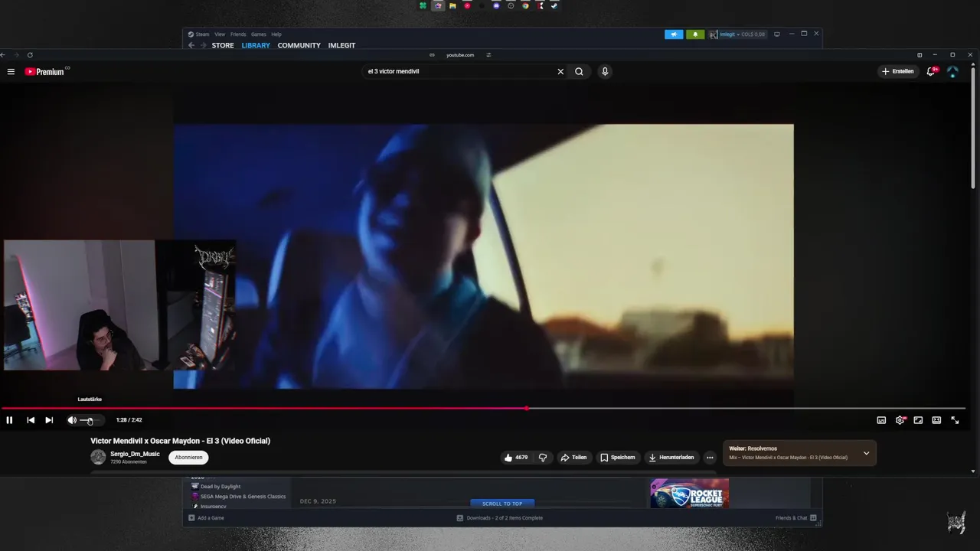Seek using the red progress bar
Screen dimensions: 980x551
coord(263,408)
